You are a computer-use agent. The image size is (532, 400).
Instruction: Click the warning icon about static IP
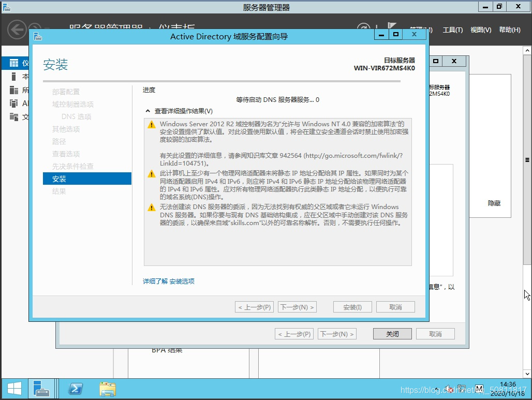tap(151, 174)
